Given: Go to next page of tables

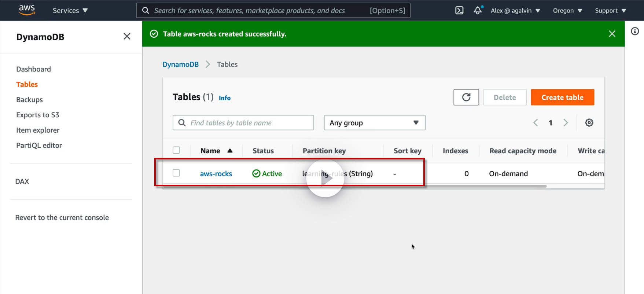Looking at the screenshot, I should point(566,123).
